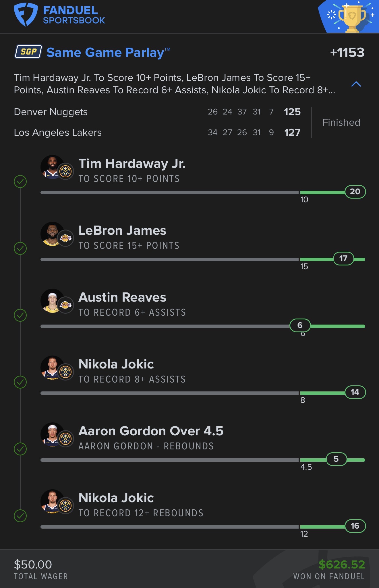Click the Lakers logo beside LeBron James
The width and height of the screenshot is (379, 588).
click(x=65, y=238)
